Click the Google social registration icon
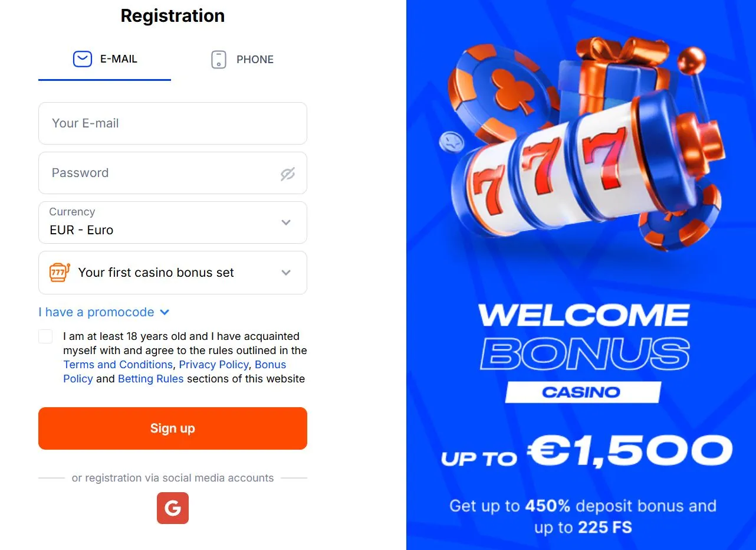 173,508
